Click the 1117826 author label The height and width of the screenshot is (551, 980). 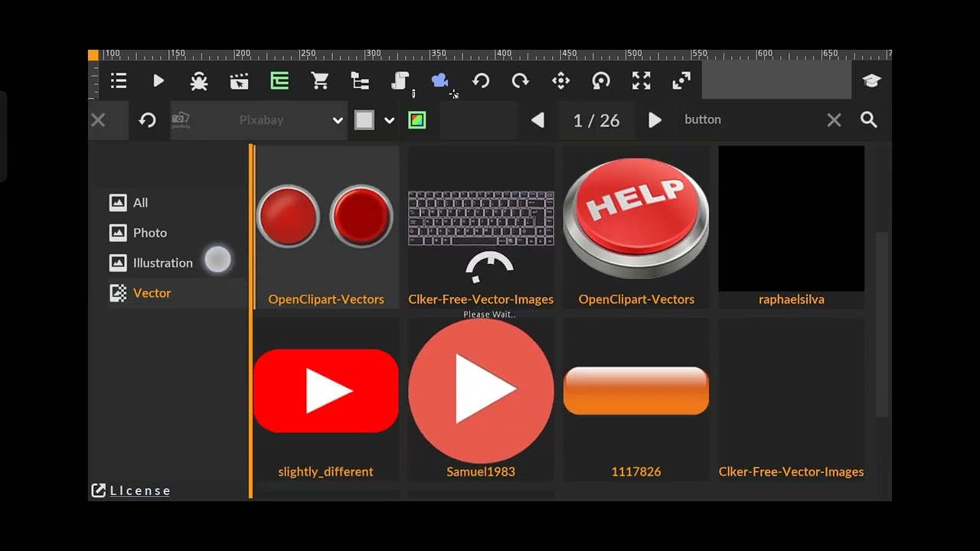[x=636, y=471]
